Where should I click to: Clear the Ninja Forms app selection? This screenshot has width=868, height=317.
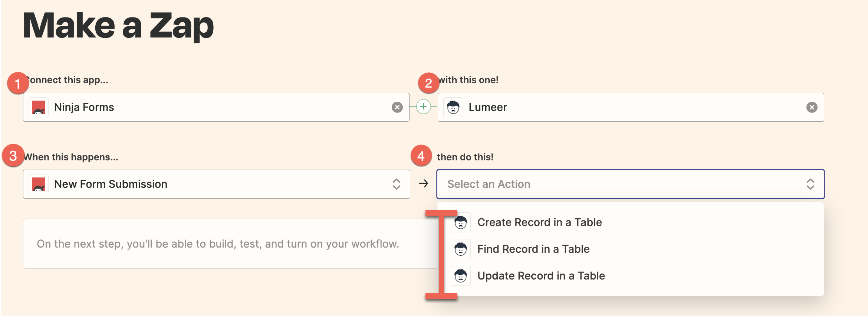(397, 107)
